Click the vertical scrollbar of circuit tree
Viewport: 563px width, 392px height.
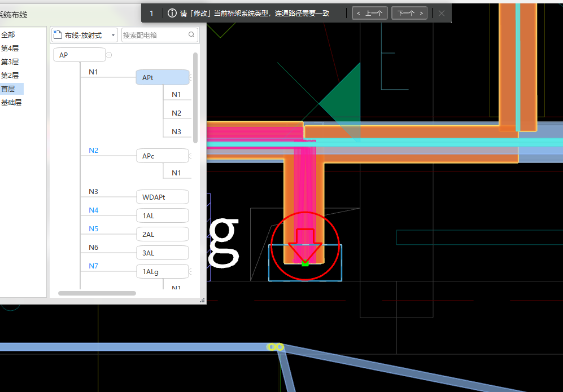195,98
